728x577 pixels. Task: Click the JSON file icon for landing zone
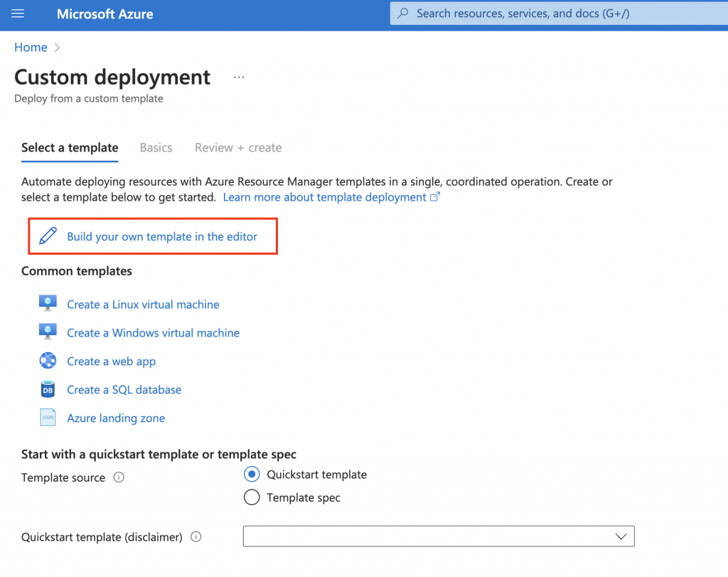coord(48,418)
